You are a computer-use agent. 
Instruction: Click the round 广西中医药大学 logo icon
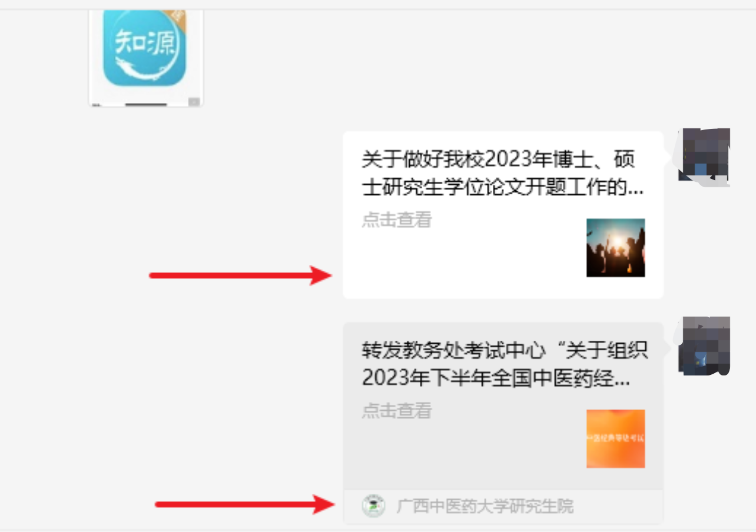click(x=373, y=506)
